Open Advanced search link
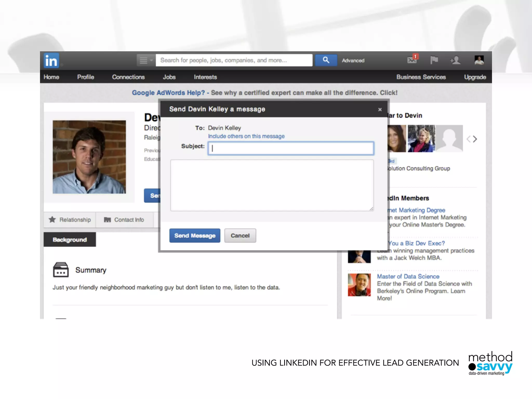532x399 pixels. coord(353,61)
